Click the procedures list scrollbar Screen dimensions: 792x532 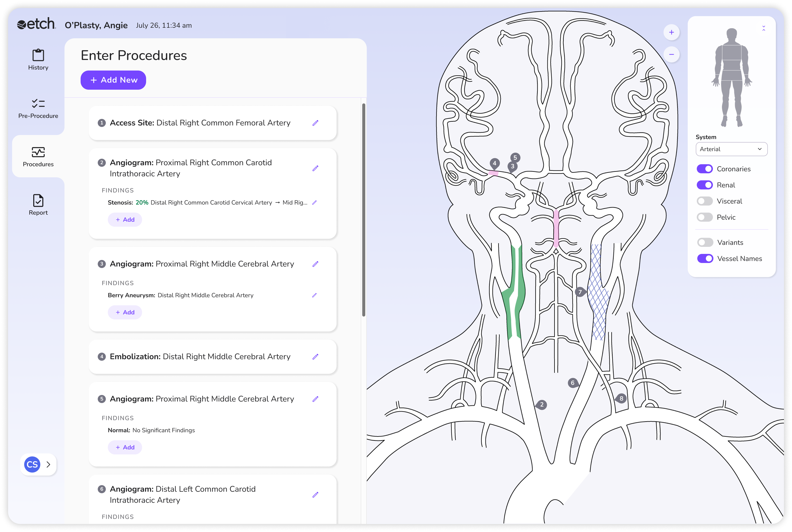click(364, 210)
